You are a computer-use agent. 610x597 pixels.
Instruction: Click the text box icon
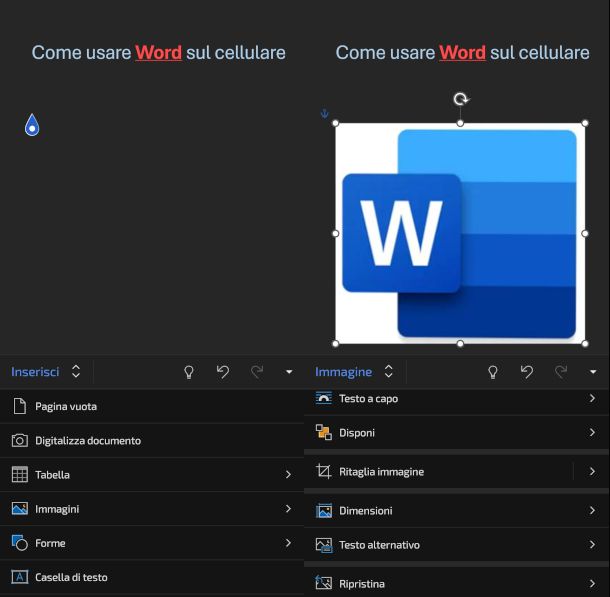[x=19, y=577]
